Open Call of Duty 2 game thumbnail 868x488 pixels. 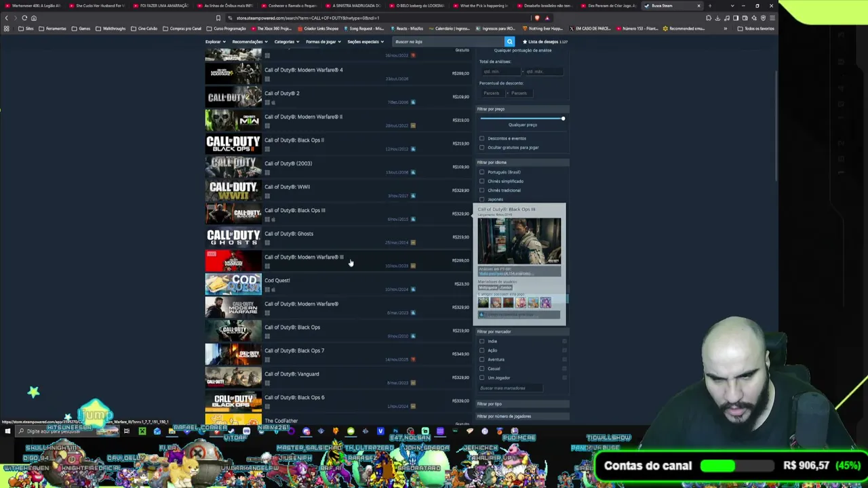click(x=233, y=97)
